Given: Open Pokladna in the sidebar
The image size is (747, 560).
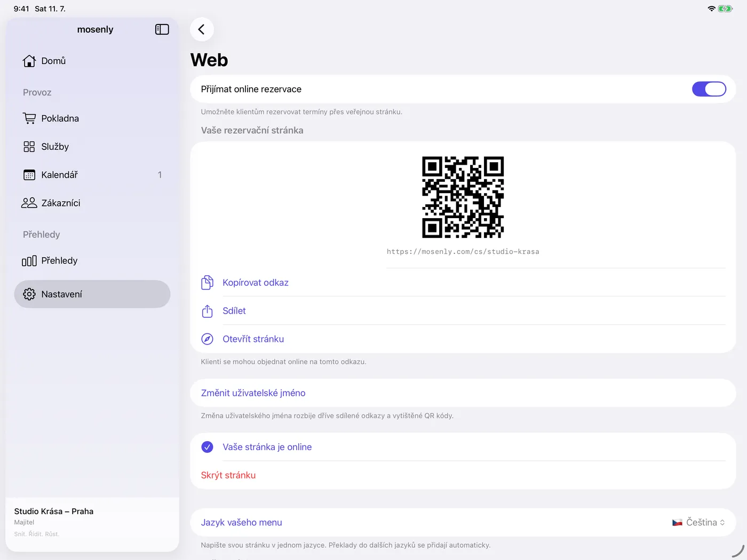Looking at the screenshot, I should tap(92, 118).
